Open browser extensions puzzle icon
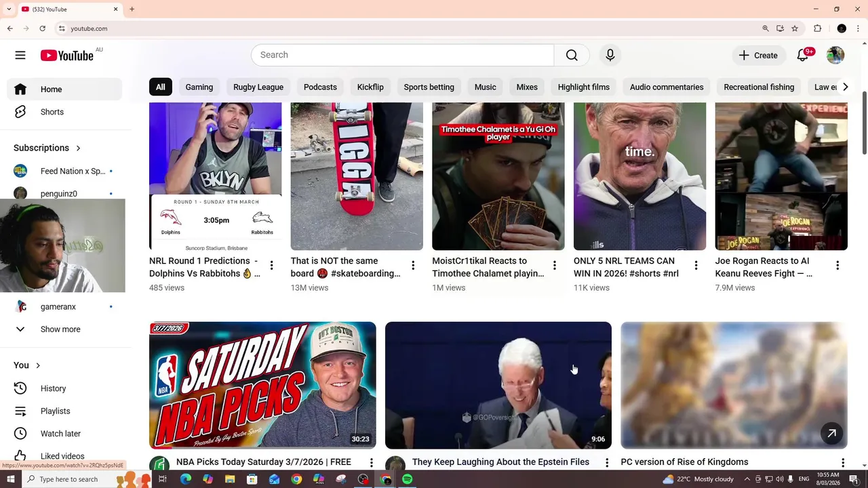 coord(818,28)
